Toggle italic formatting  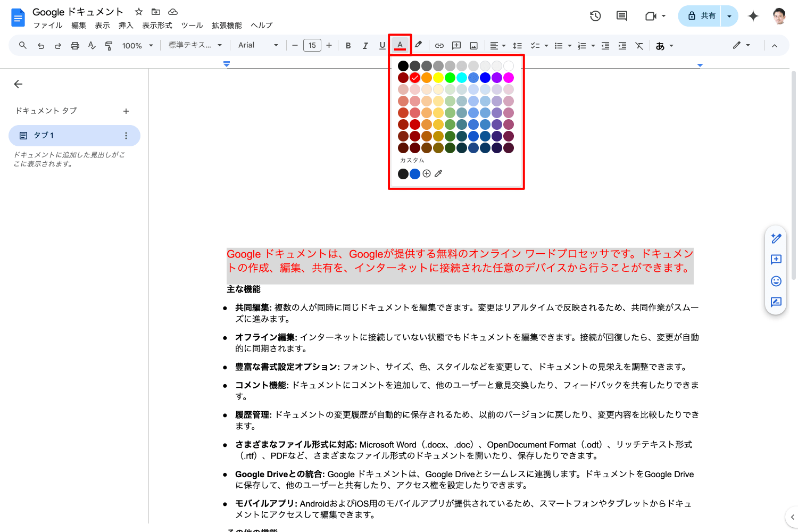[365, 46]
